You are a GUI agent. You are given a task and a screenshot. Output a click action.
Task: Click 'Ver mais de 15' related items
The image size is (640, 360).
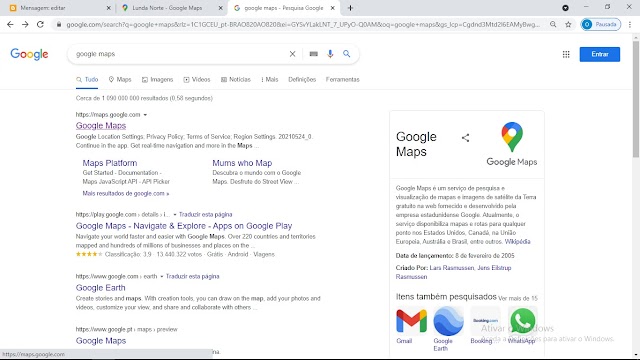pyautogui.click(x=518, y=298)
